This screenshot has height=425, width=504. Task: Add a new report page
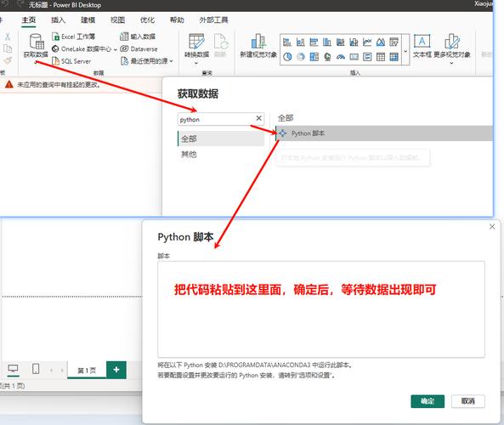pos(116,370)
